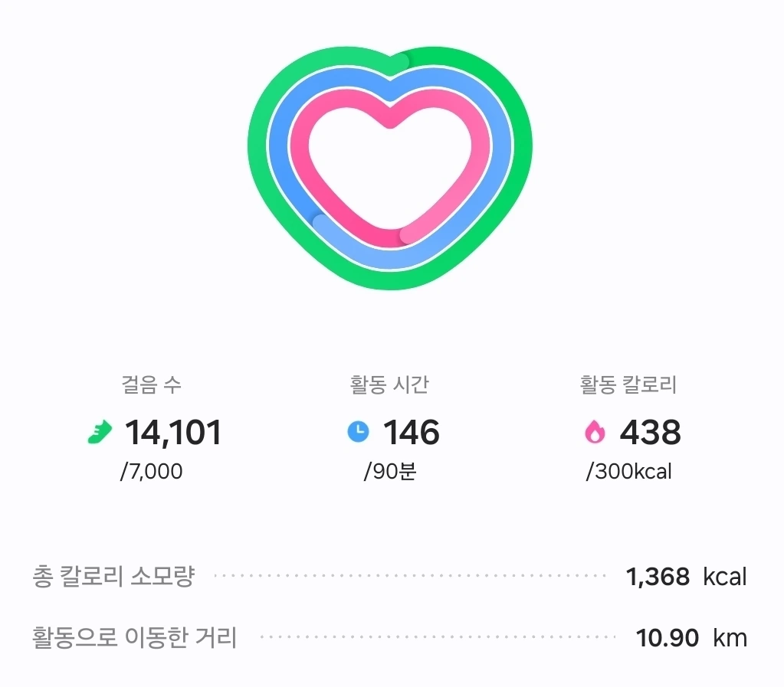Click the 14,101 step count value
784x687 pixels.
173,433
